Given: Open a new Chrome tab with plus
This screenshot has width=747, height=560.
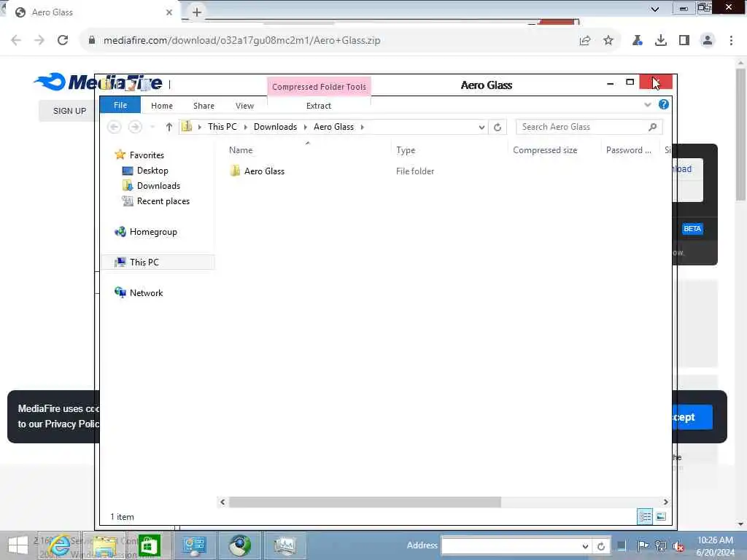Looking at the screenshot, I should pyautogui.click(x=197, y=12).
